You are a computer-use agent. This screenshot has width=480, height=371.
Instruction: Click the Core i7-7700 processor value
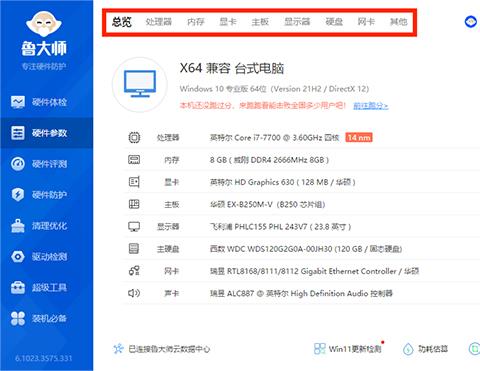tap(274, 137)
